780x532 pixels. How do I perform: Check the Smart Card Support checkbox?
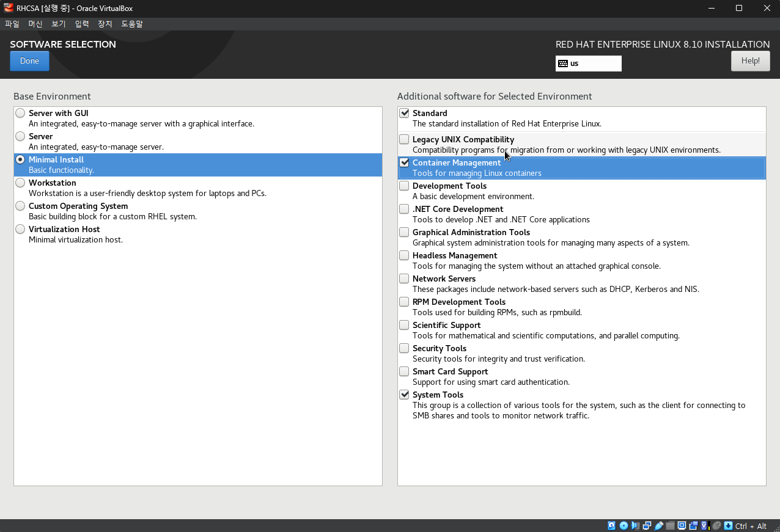click(x=404, y=371)
